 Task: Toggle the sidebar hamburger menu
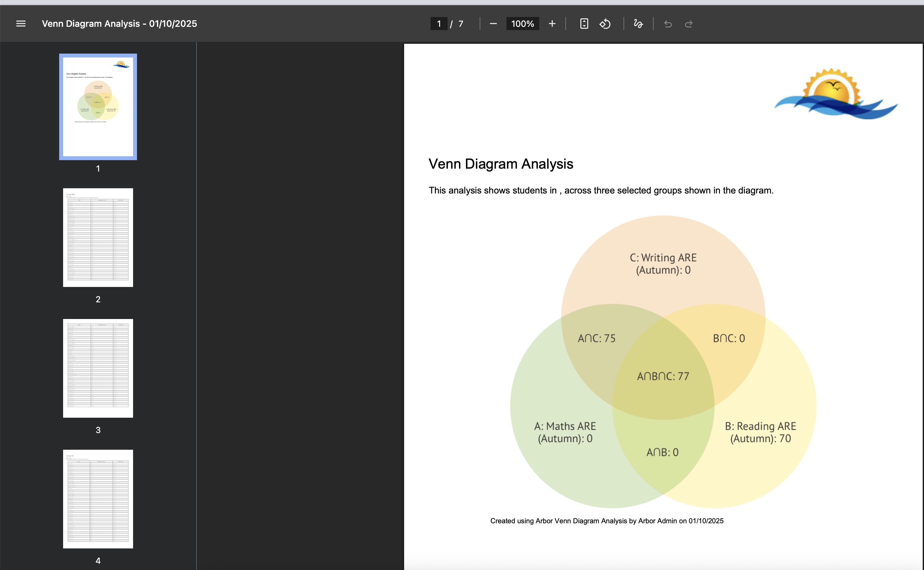click(21, 24)
